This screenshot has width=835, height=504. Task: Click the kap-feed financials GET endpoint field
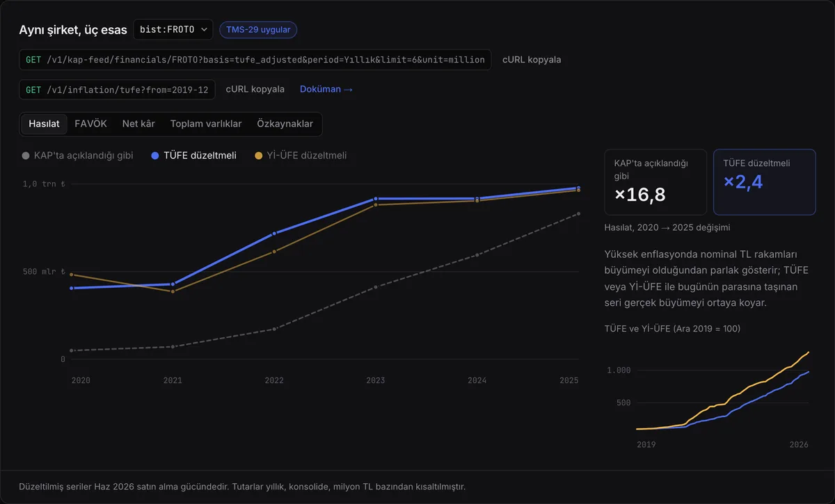point(255,60)
